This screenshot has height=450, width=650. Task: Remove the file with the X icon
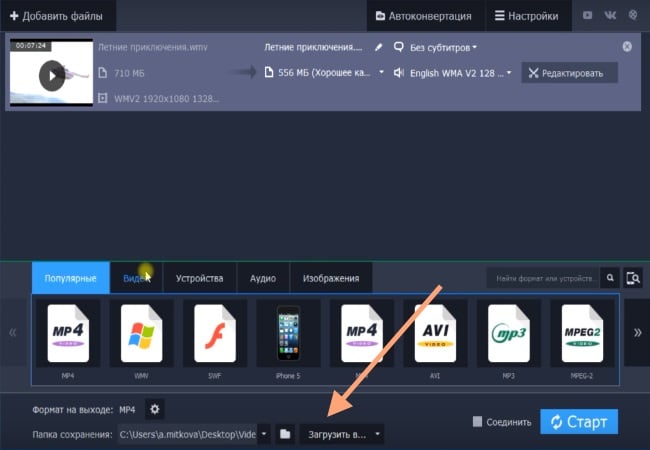627,47
